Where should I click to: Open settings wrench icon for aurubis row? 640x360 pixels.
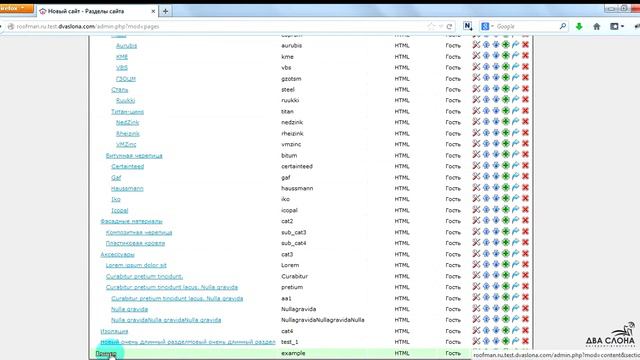476,45
